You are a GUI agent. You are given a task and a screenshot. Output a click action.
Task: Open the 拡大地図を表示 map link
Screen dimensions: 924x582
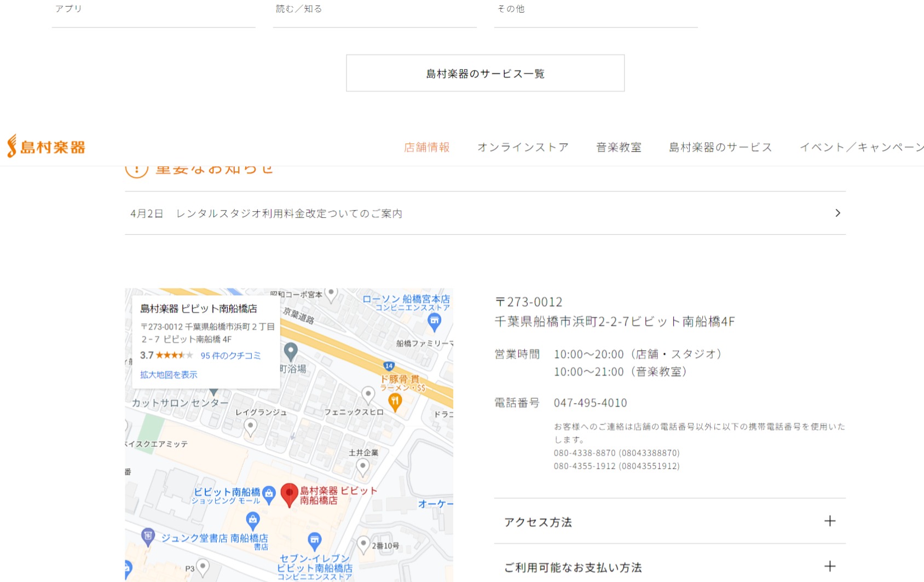tap(169, 375)
